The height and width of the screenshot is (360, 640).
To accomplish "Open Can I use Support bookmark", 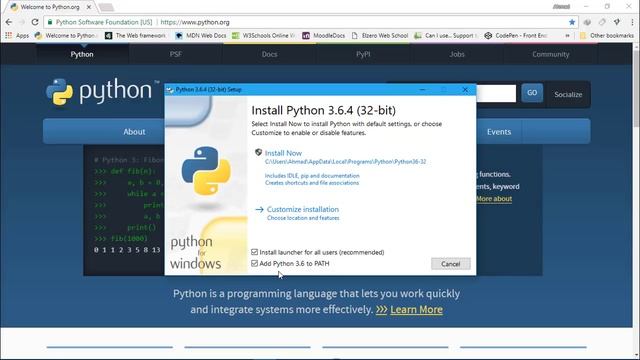I will point(446,36).
